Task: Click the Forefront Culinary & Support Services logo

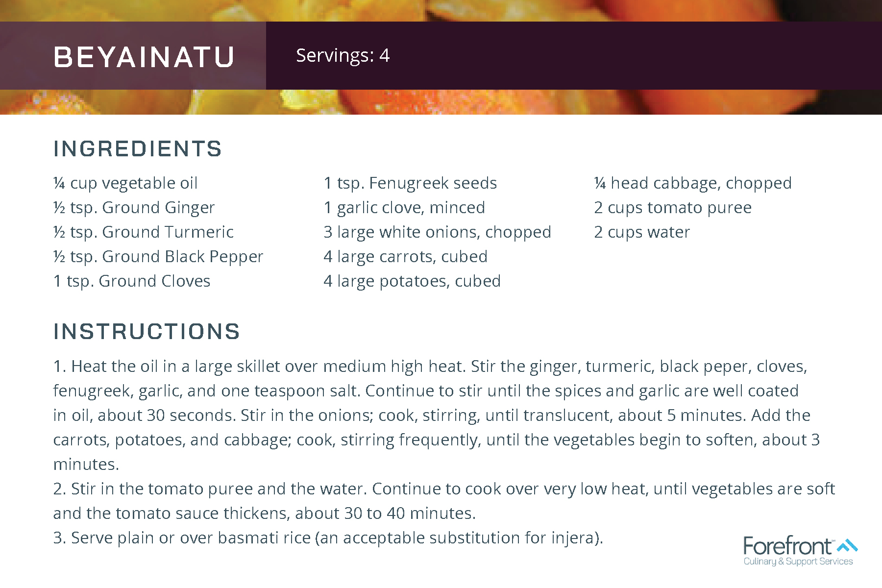Action: tap(801, 551)
